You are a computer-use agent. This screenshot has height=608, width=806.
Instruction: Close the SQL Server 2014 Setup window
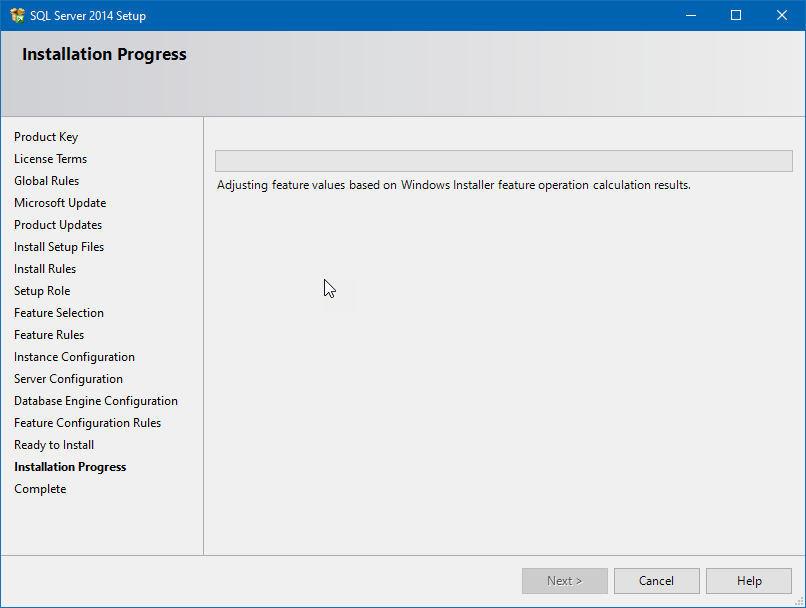[782, 15]
